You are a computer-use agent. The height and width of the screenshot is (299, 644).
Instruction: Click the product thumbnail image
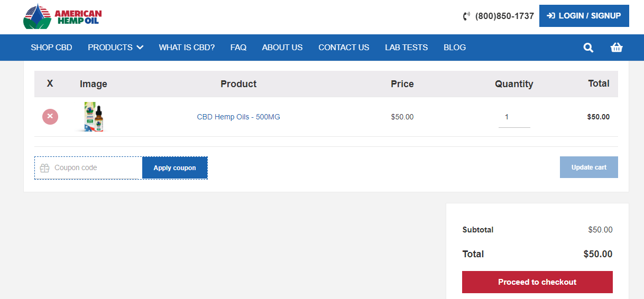click(x=94, y=117)
